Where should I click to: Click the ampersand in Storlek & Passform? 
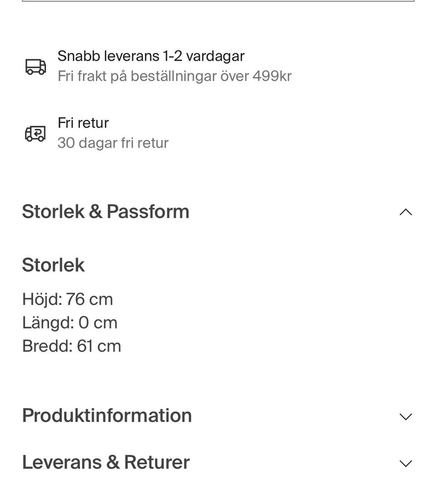pos(95,211)
